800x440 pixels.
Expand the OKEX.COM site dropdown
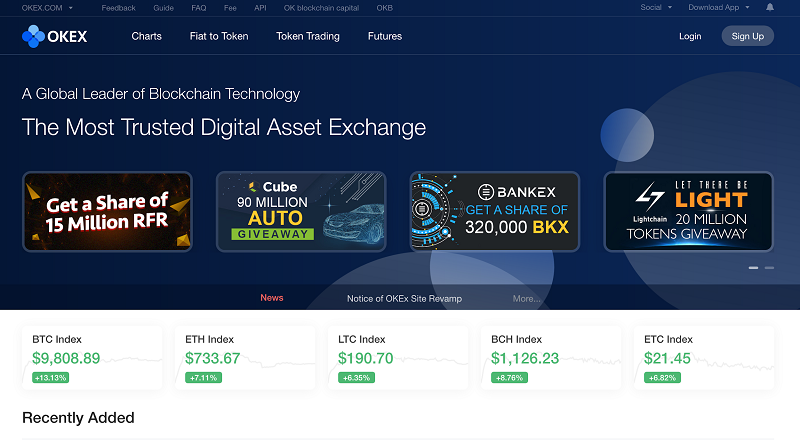[x=47, y=8]
